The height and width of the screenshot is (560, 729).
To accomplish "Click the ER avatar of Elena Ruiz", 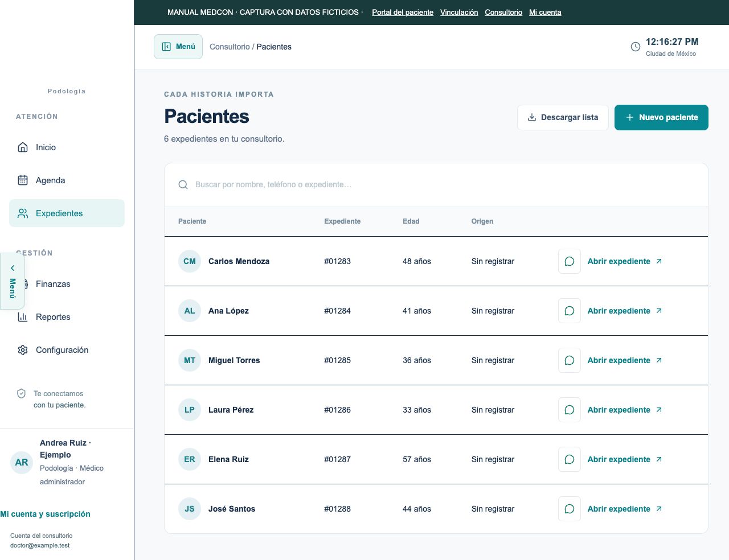I will (190, 459).
